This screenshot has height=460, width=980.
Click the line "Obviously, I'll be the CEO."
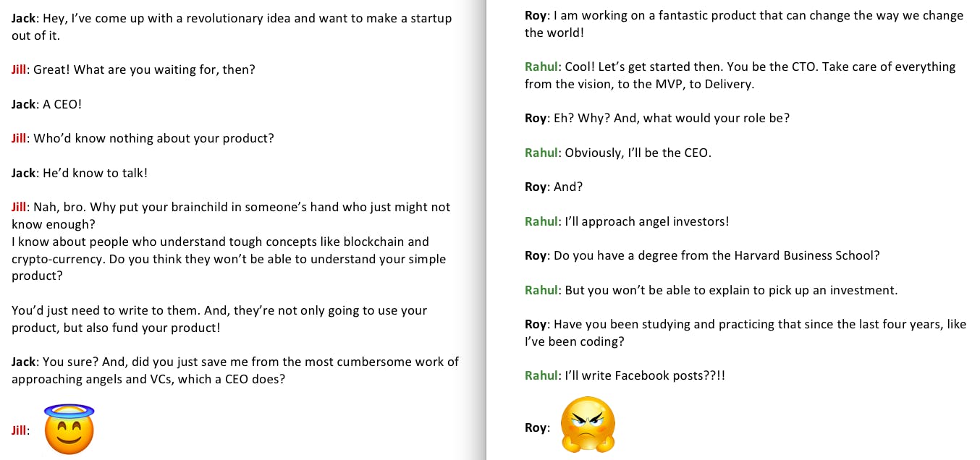point(638,153)
